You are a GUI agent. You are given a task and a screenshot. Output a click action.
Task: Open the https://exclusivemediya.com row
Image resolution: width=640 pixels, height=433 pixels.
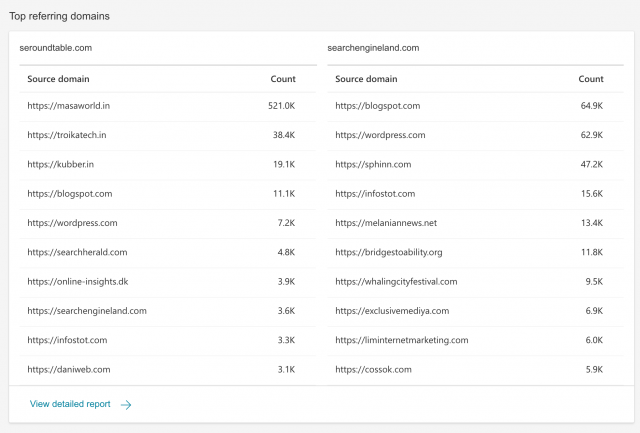click(392, 311)
